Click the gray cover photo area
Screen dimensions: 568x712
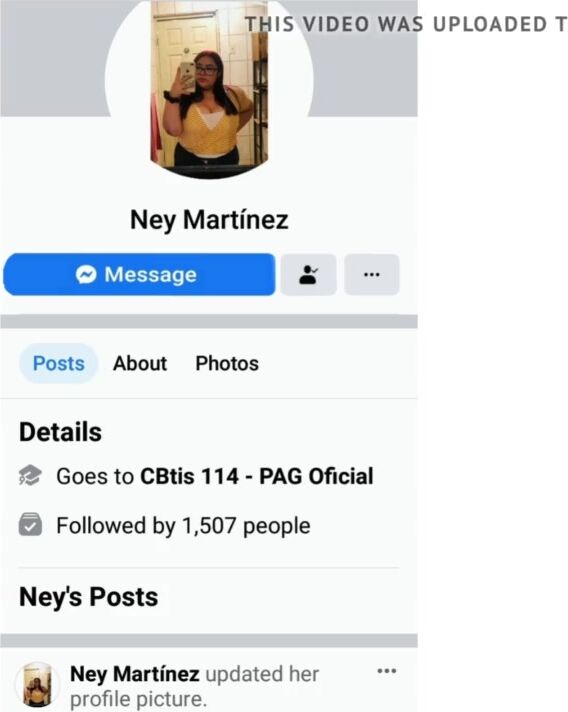pyautogui.click(x=363, y=68)
